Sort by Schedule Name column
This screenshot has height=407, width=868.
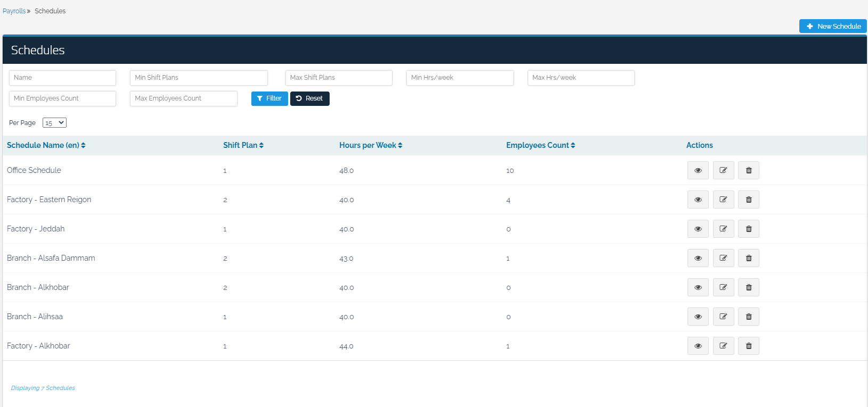coord(46,145)
